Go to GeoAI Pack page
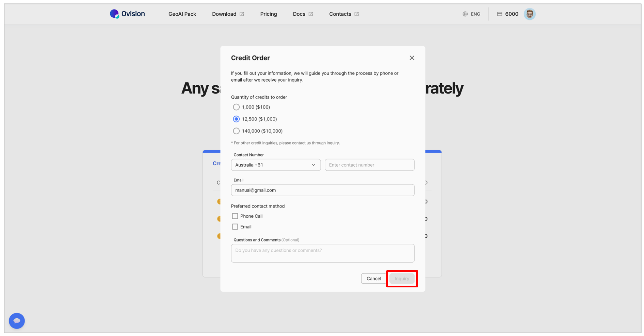Image resolution: width=644 pixels, height=336 pixels. 182,14
